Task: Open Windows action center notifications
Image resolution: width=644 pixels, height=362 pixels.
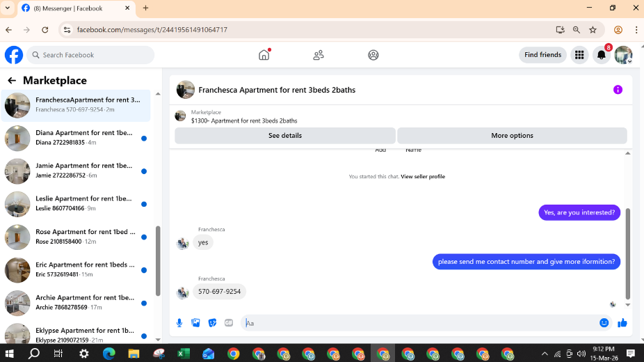Action: pos(631,354)
